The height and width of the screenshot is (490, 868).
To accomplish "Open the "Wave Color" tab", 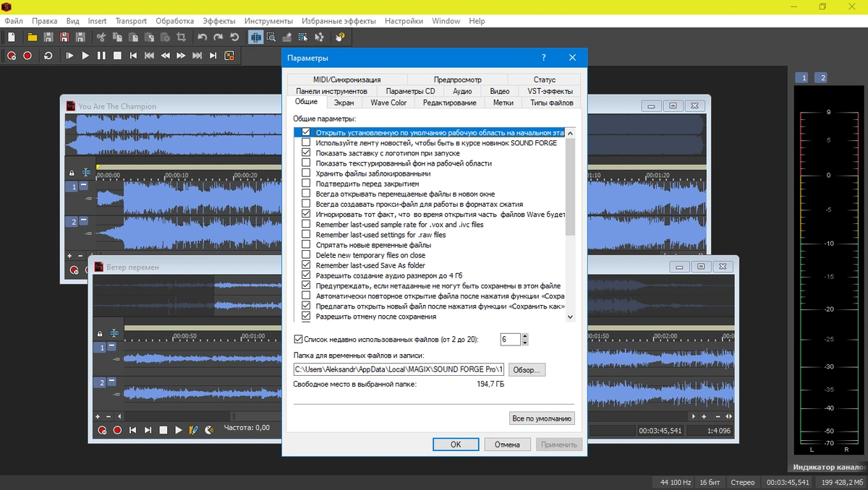I will pos(388,103).
